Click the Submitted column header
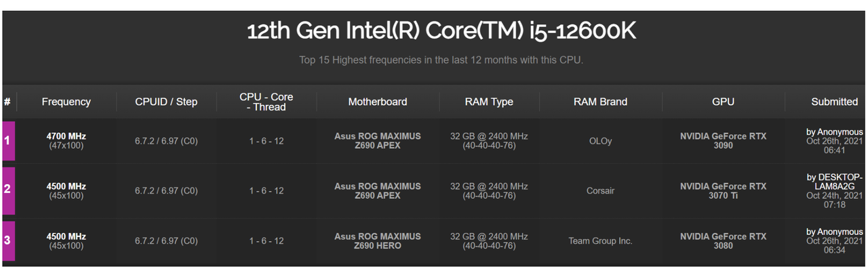 coord(834,102)
